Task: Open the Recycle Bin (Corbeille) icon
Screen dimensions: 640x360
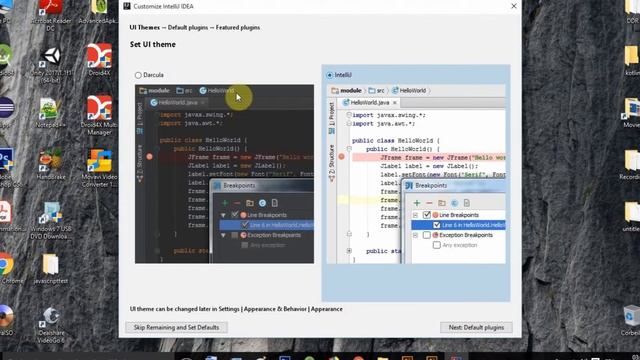Action: click(631, 320)
